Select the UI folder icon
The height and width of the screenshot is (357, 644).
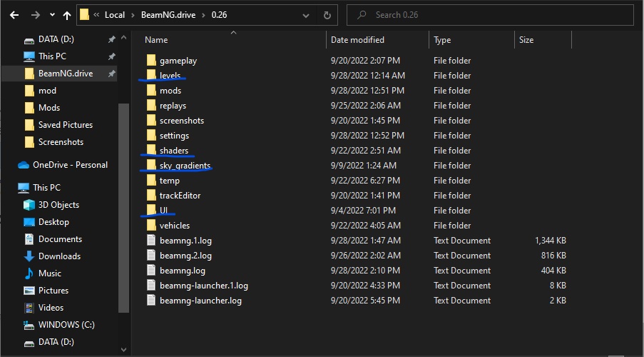click(x=151, y=211)
